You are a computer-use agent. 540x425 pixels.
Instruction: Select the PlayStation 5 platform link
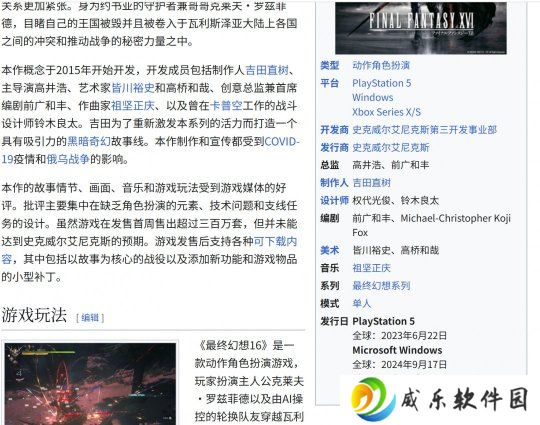382,83
